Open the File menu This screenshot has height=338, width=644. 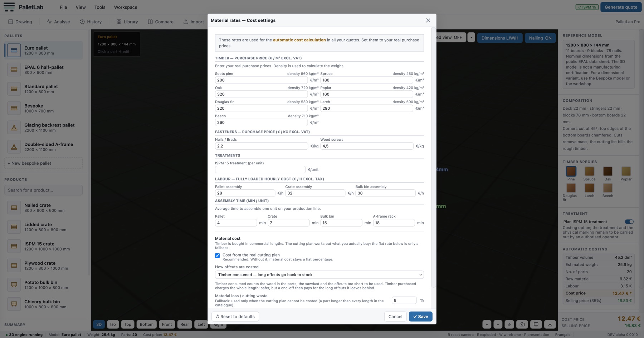click(63, 7)
